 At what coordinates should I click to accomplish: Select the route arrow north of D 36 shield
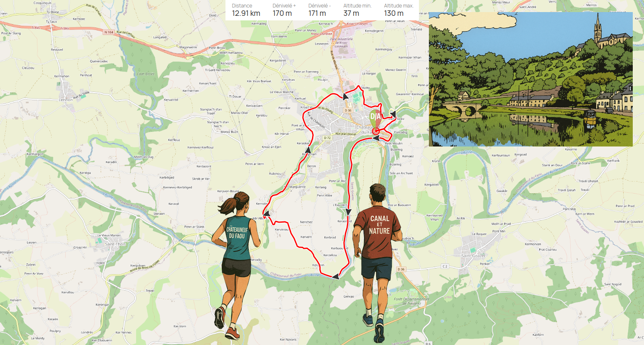coord(345,97)
